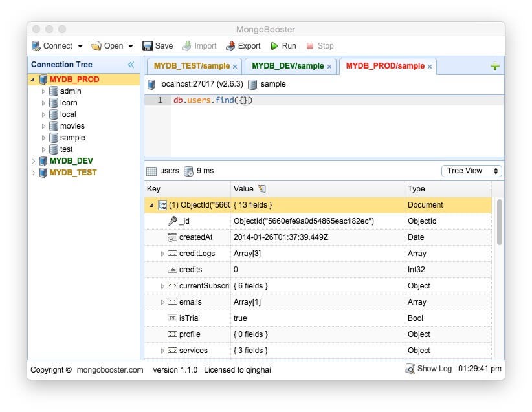Click the Export icon in toolbar
This screenshot has height=412, width=532.
click(x=230, y=46)
